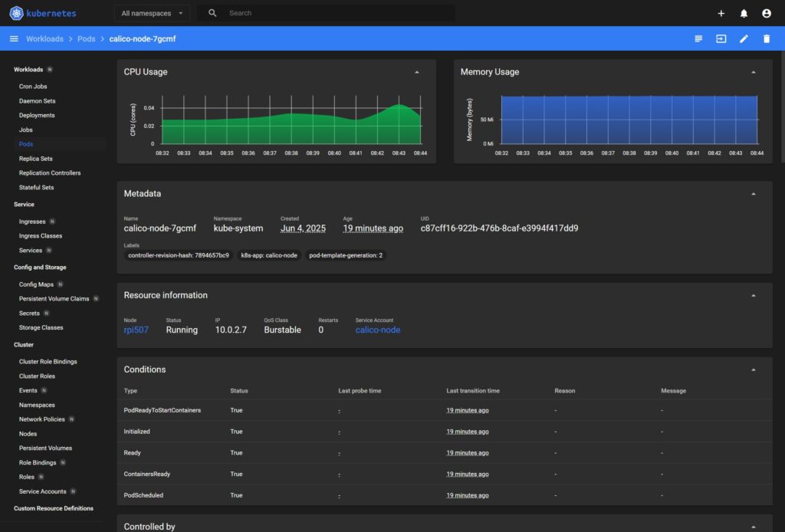Click the Kubernetes logo icon

(x=16, y=13)
